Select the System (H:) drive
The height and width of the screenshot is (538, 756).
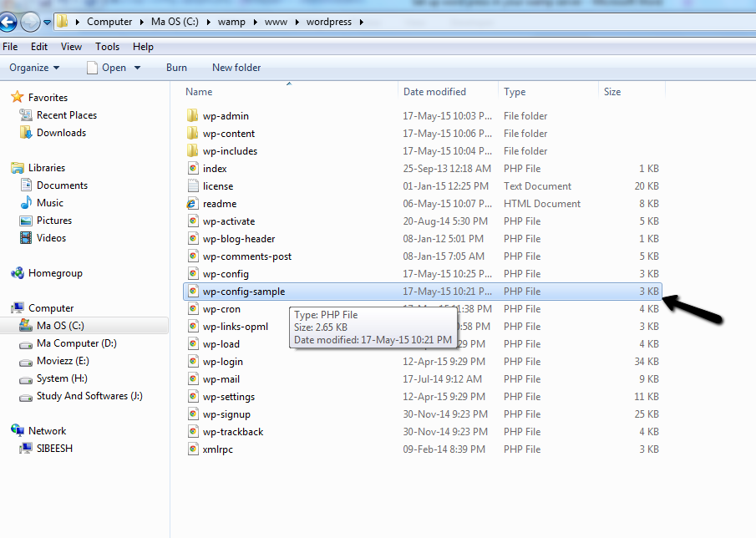pyautogui.click(x=62, y=378)
